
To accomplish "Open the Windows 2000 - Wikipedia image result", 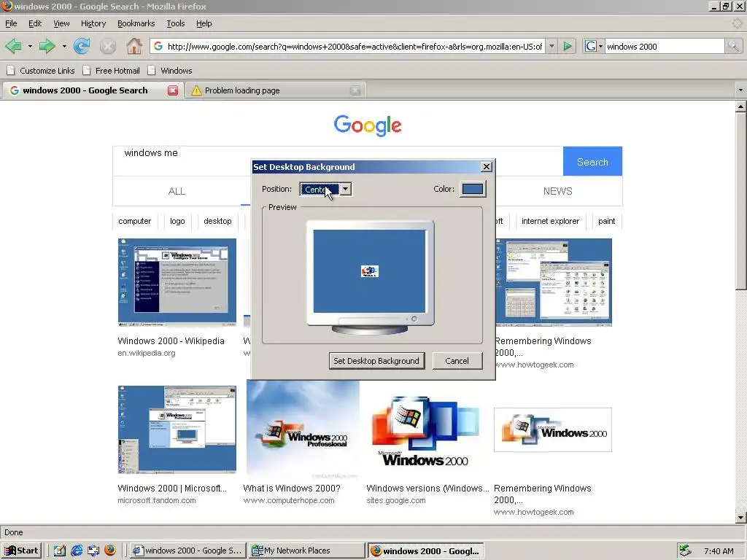I will (177, 282).
